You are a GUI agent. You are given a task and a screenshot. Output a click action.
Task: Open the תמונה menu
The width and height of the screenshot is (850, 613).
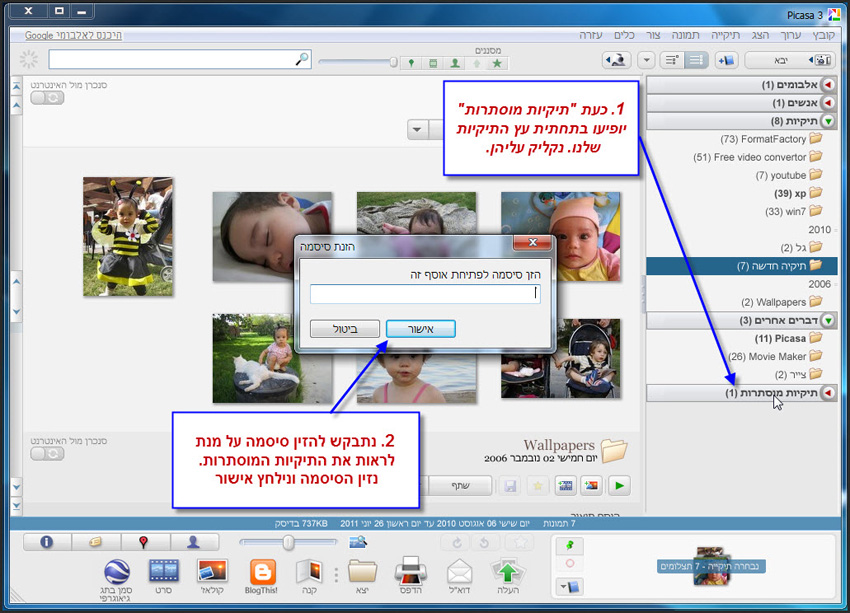tap(686, 35)
